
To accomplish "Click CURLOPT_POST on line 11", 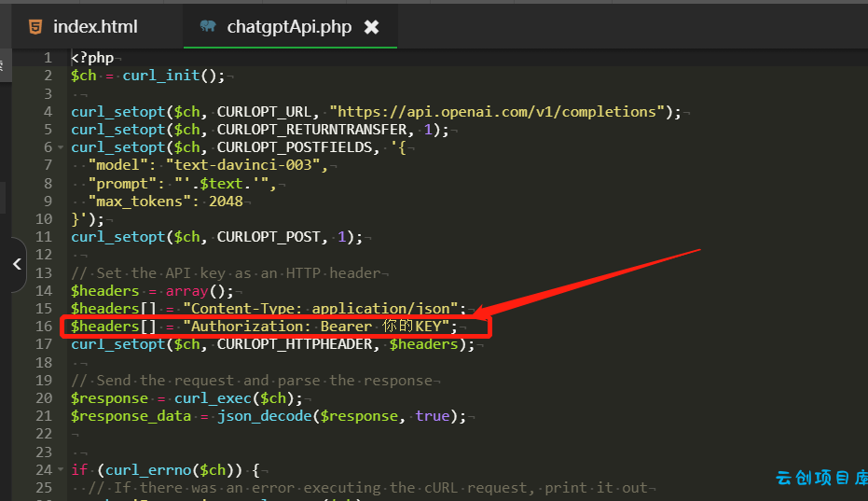I will click(x=269, y=237).
